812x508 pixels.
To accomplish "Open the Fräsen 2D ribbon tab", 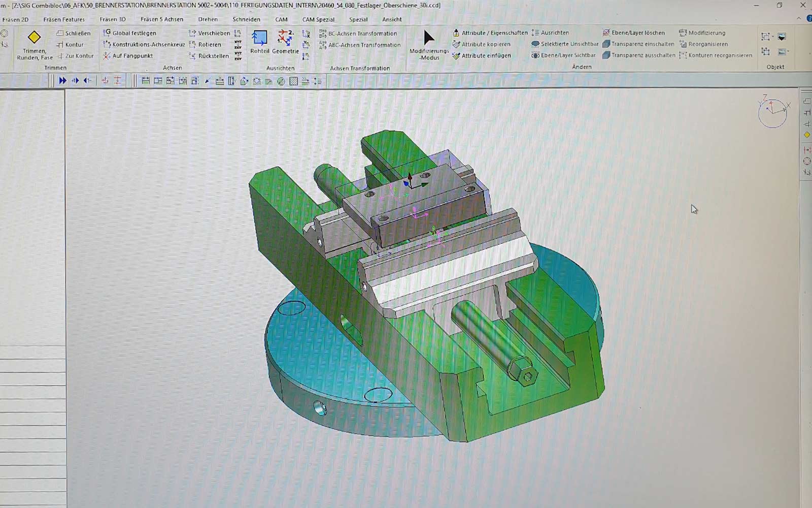I will [x=15, y=19].
